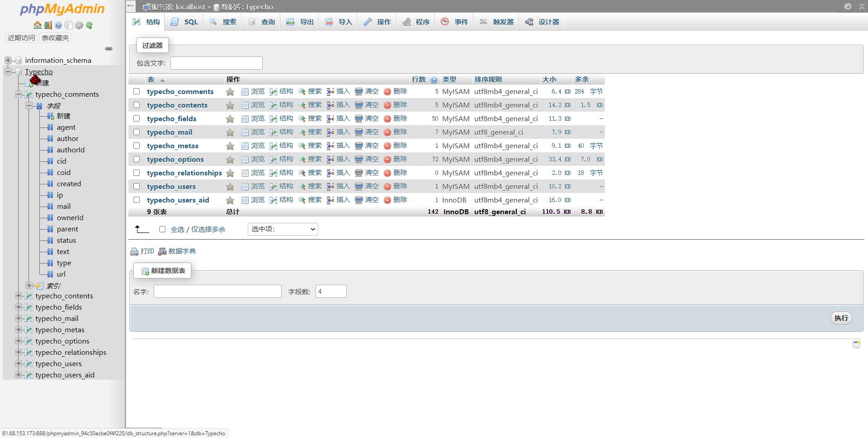Click the data dictionary icon
Viewport: 868px width, 438px height.
pyautogui.click(x=162, y=252)
